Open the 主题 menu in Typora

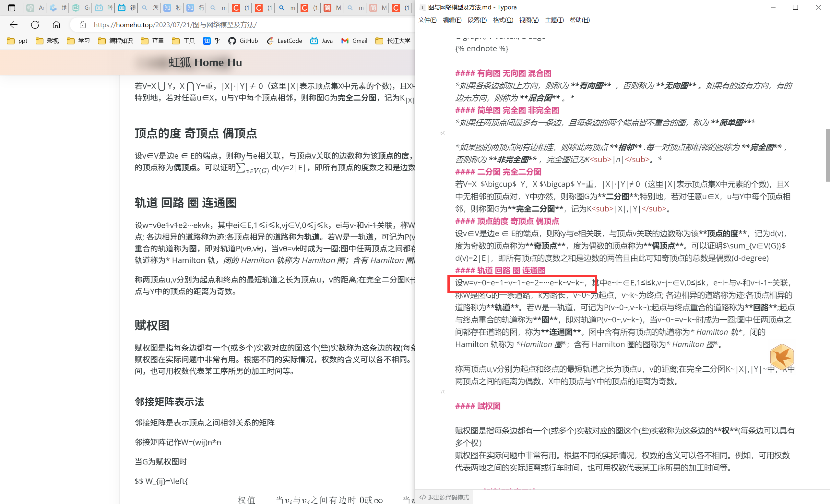pyautogui.click(x=554, y=20)
